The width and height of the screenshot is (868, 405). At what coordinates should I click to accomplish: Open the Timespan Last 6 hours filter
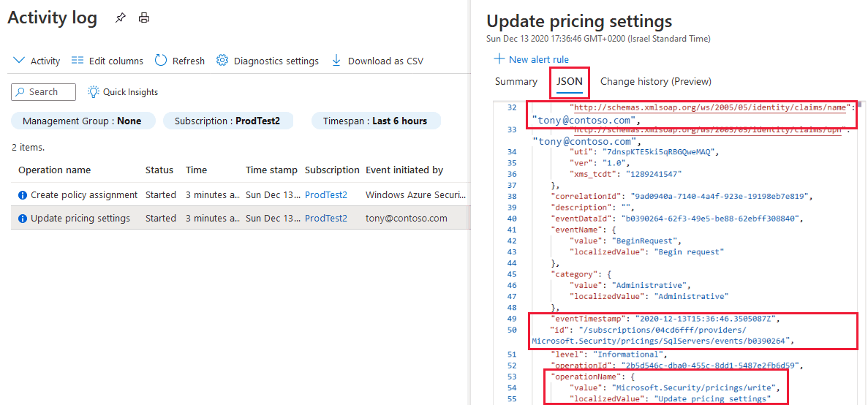click(374, 121)
